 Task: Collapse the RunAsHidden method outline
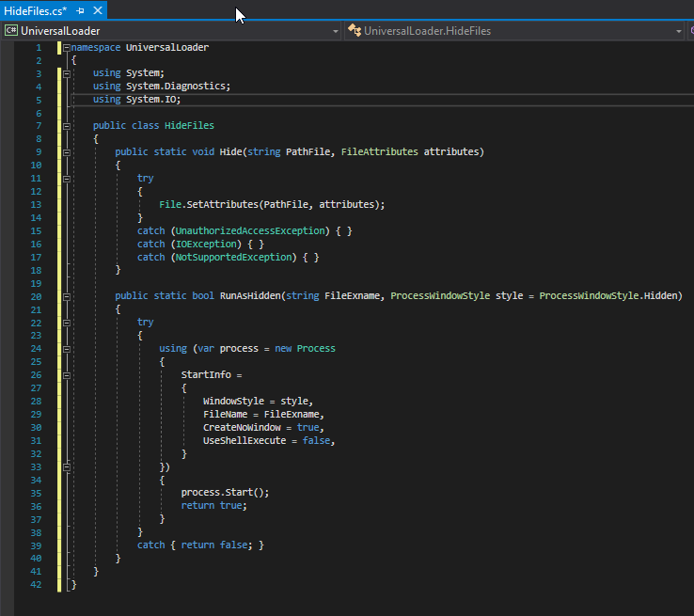[x=66, y=296]
